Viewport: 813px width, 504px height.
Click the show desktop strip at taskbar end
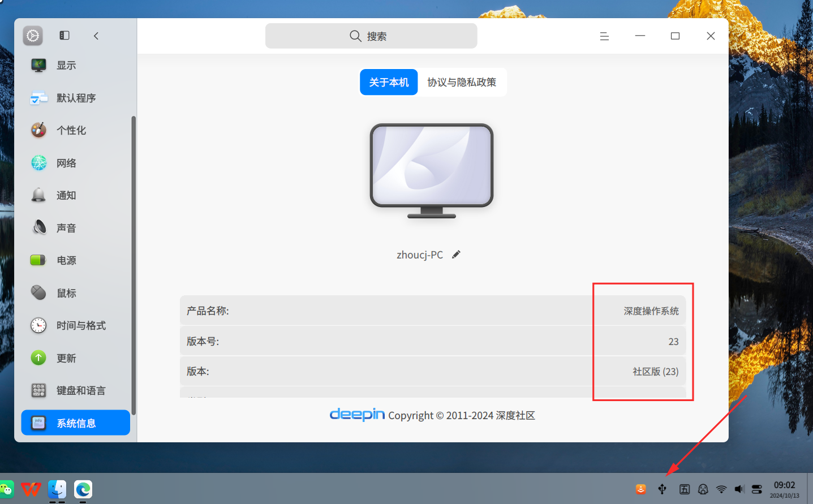pyautogui.click(x=810, y=489)
